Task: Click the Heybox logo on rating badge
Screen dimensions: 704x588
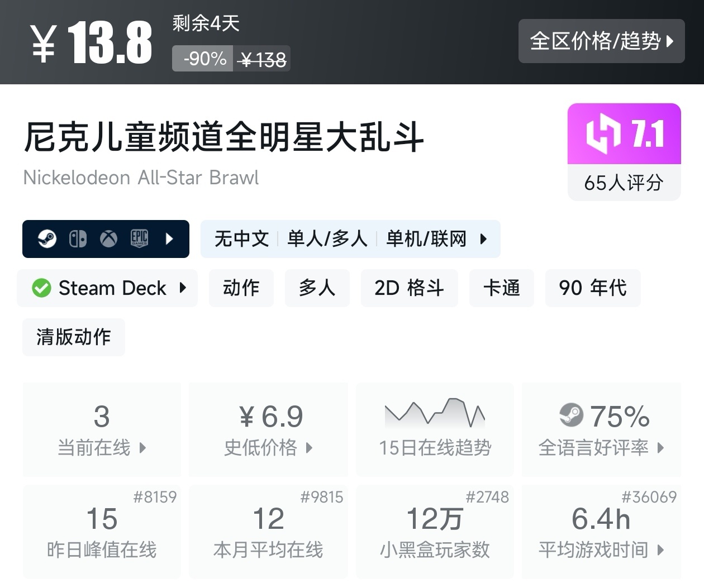Action: (603, 134)
